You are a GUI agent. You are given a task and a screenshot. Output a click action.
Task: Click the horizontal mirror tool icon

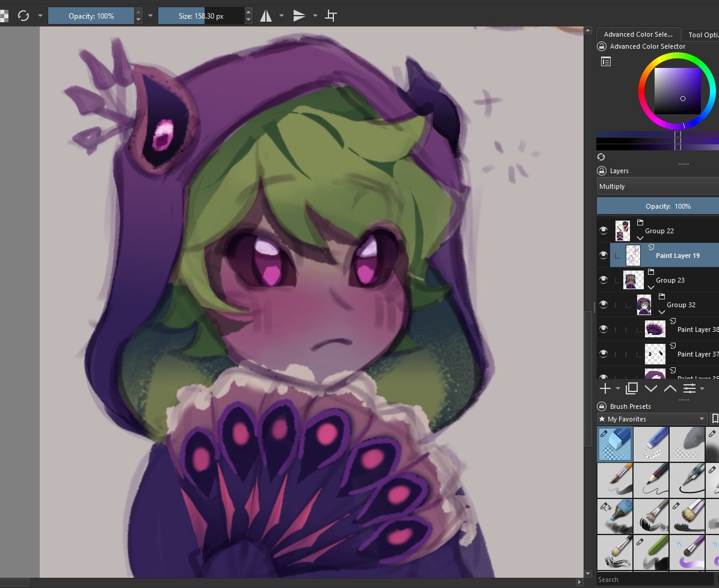[x=266, y=16]
